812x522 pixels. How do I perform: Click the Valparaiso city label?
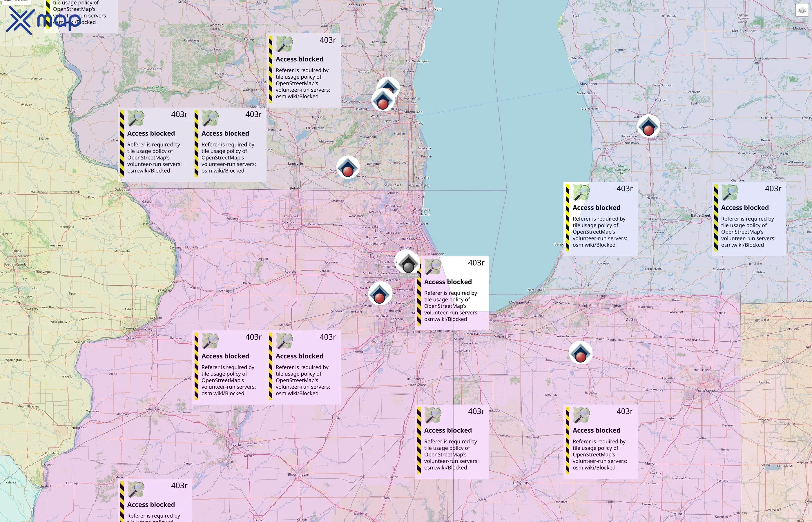click(x=502, y=337)
